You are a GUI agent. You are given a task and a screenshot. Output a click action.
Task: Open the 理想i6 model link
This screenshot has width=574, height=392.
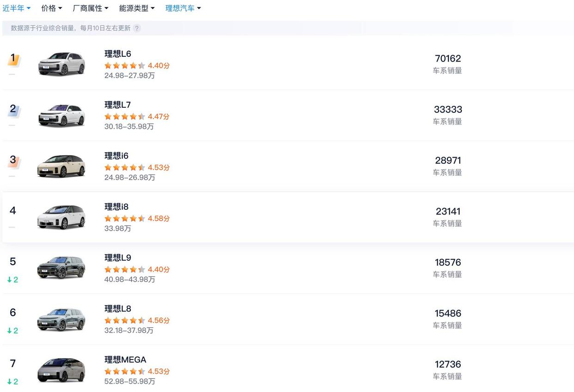116,156
